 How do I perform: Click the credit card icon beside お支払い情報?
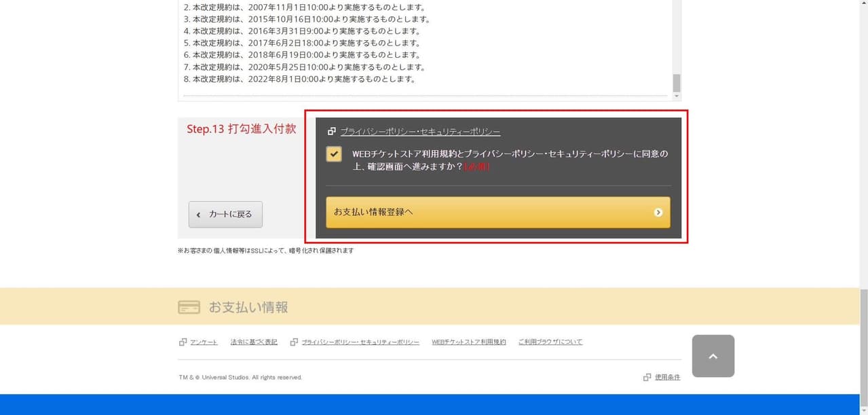click(x=189, y=307)
